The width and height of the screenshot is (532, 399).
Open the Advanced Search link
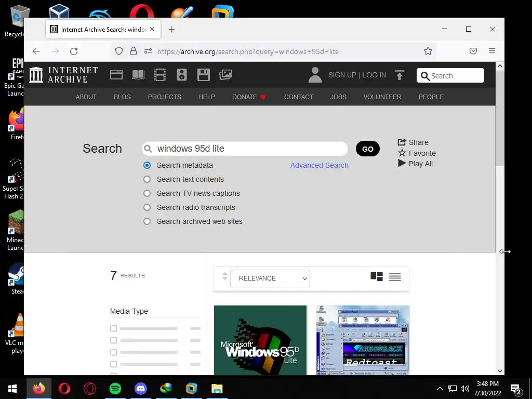(x=320, y=165)
